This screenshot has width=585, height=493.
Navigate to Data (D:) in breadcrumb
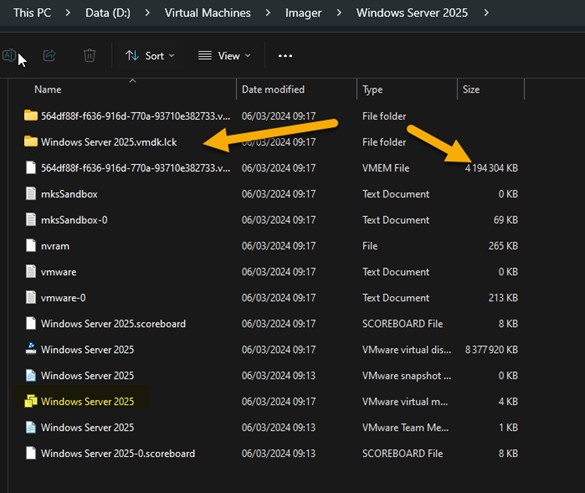tap(108, 13)
